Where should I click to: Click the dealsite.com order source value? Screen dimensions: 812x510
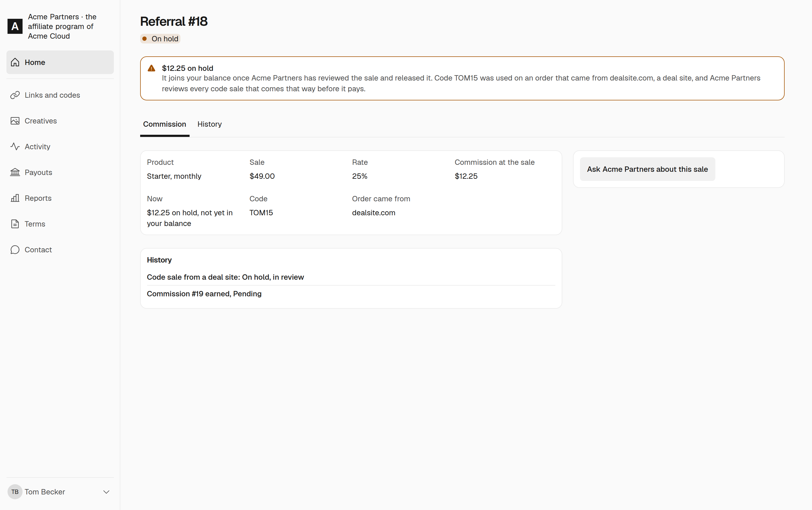[373, 213]
